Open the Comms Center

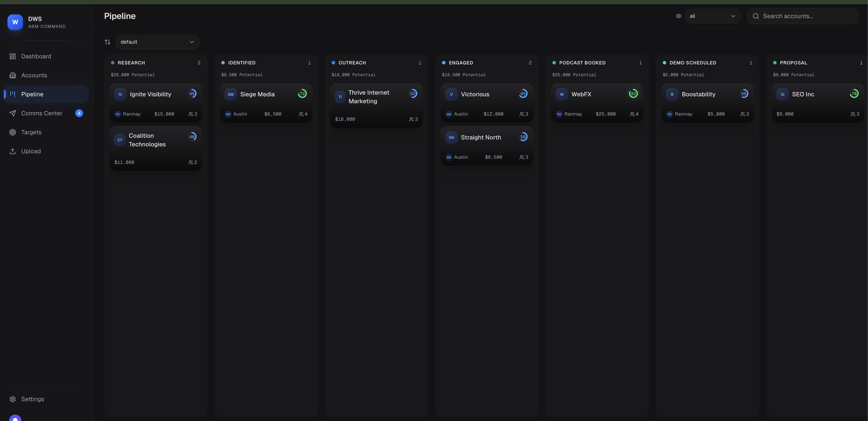point(42,113)
